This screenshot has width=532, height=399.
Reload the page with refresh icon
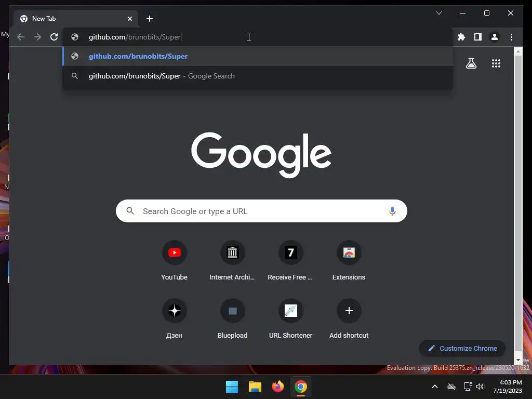[54, 37]
